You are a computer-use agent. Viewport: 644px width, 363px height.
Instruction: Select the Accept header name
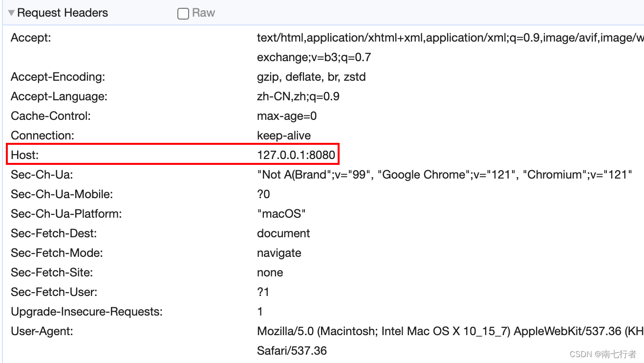(31, 38)
